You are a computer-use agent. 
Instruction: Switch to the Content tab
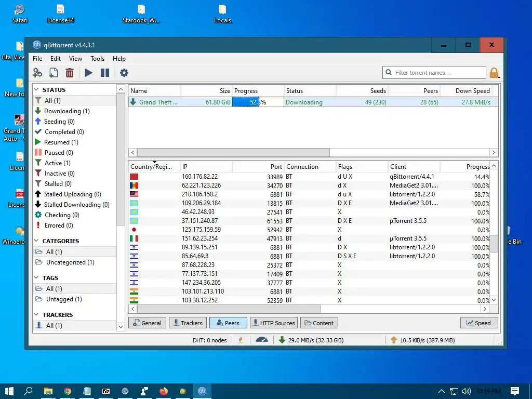tap(320, 323)
